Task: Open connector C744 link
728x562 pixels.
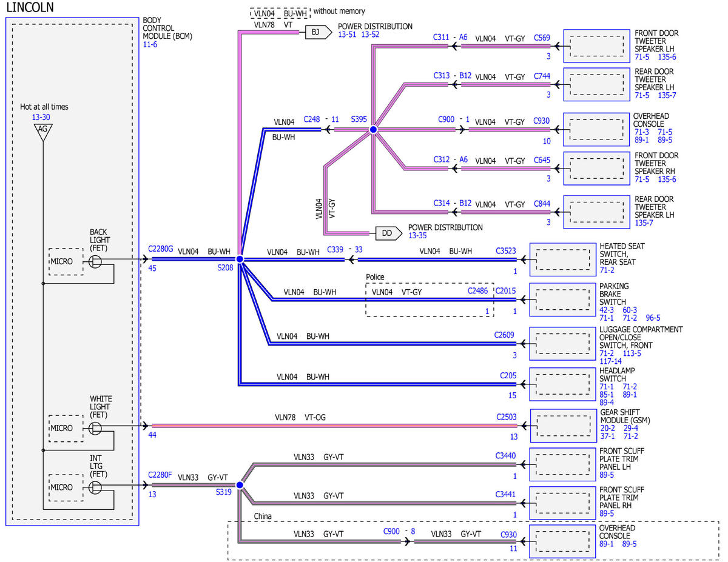Action: click(542, 76)
